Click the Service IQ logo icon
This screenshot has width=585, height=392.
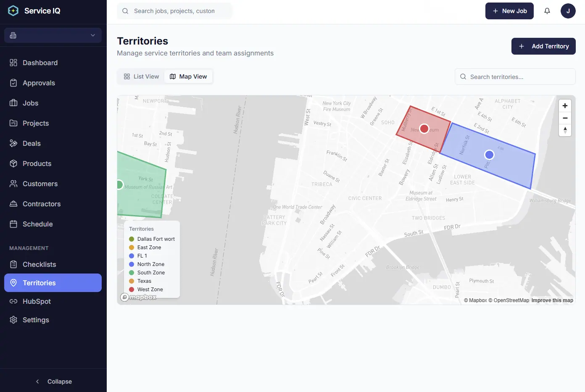[13, 11]
